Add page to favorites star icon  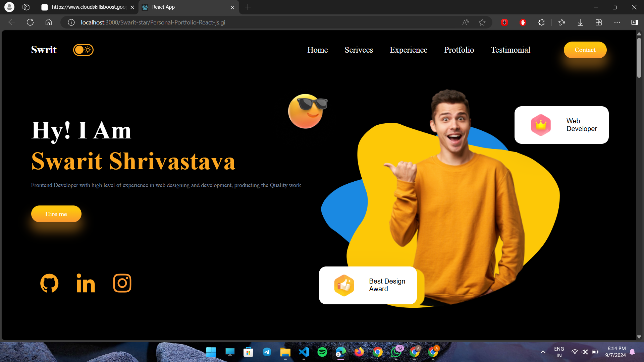point(482,22)
